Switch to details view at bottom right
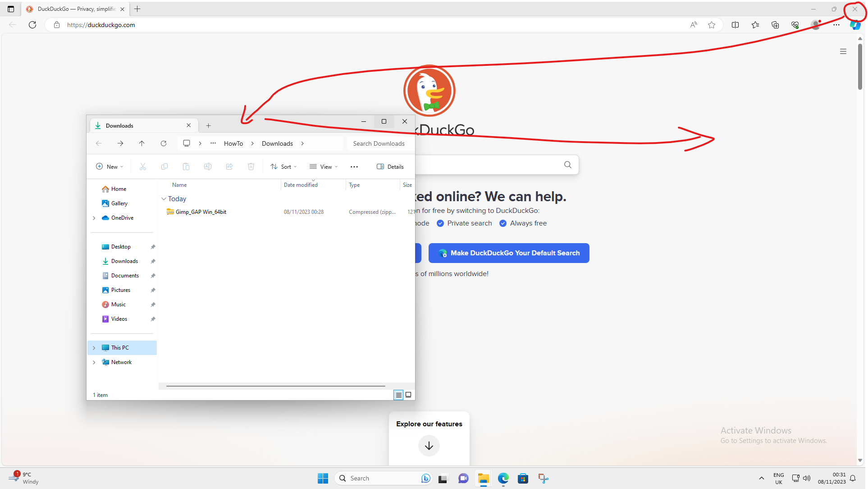Image resolution: width=868 pixels, height=489 pixels. click(398, 395)
